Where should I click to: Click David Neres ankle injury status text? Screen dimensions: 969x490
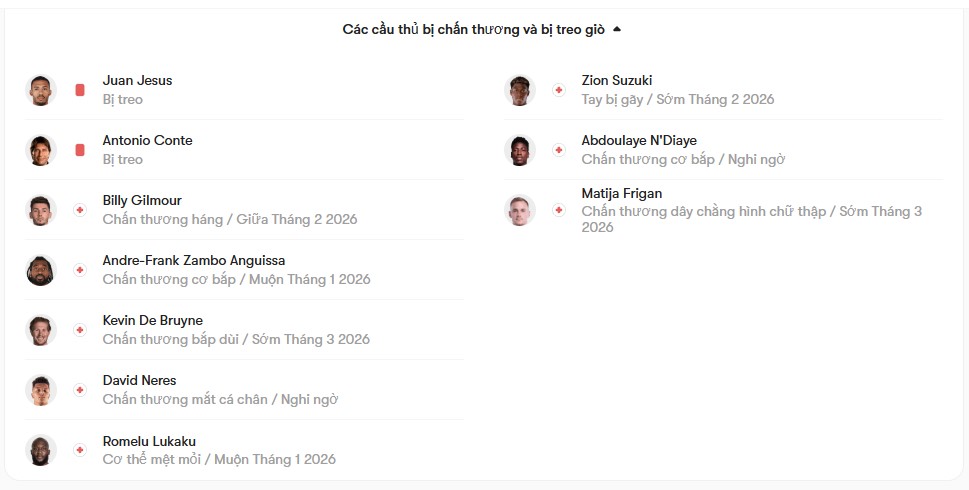[x=220, y=399]
